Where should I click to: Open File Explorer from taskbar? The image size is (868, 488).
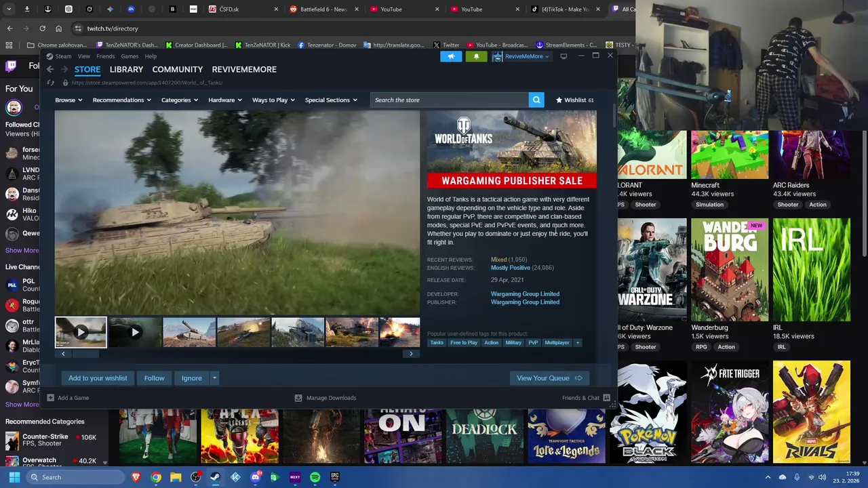[176, 477]
